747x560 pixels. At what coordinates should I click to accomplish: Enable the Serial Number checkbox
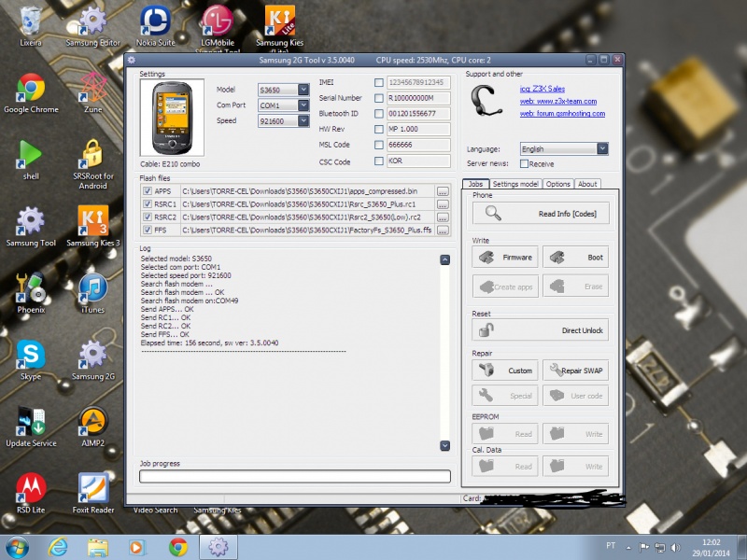[x=379, y=98]
